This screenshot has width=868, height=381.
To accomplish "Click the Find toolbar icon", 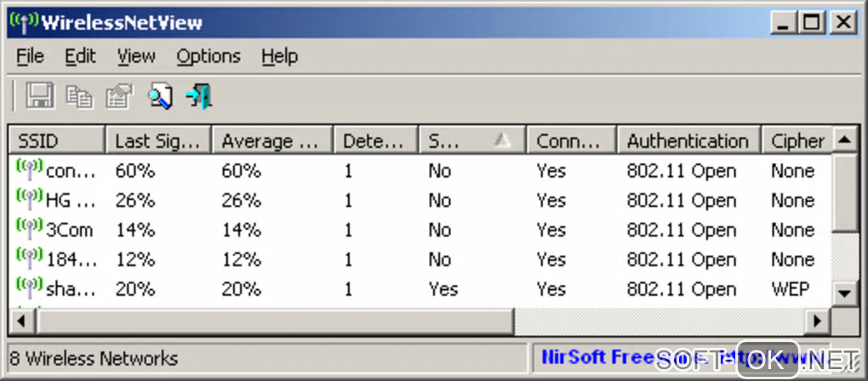I will (159, 95).
